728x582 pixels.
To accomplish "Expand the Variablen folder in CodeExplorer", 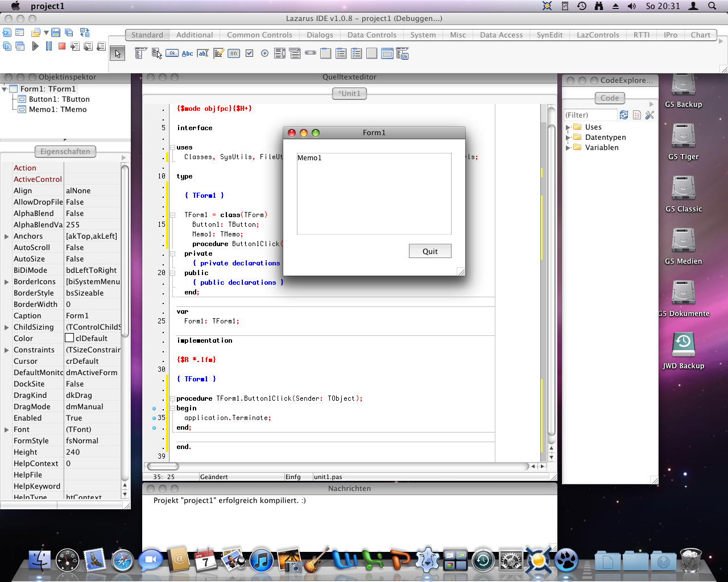I will 568,148.
